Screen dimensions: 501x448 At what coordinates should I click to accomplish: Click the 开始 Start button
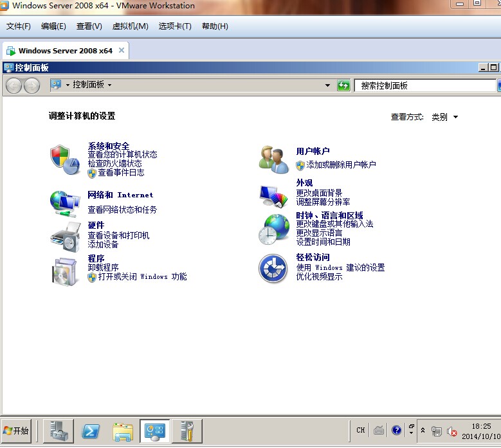16,431
